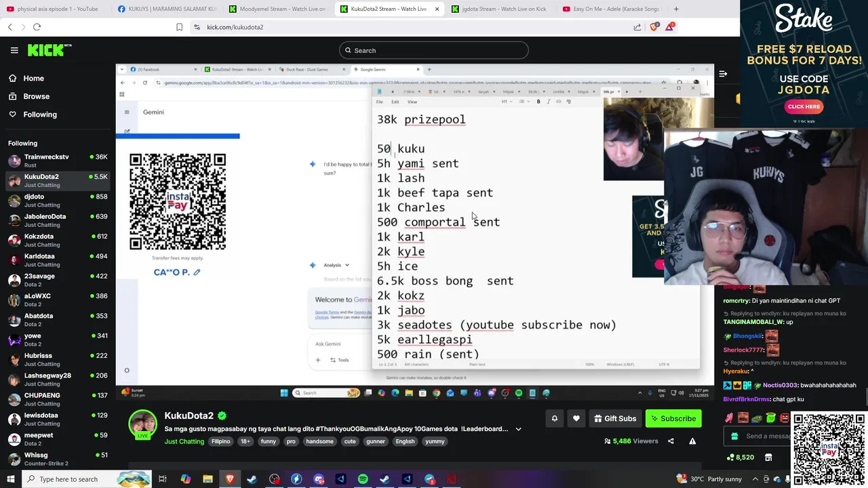This screenshot has height=488, width=868.
Task: Click the Subscribe button
Action: (x=673, y=419)
